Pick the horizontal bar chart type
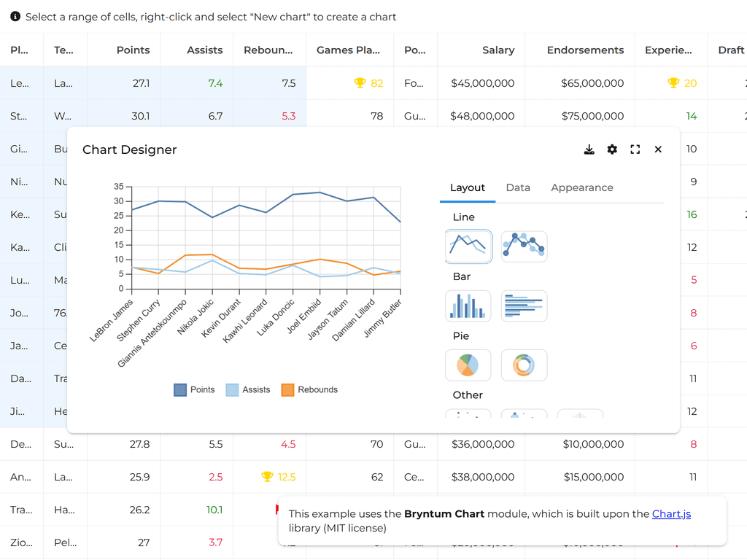Screen dimensions: 747x560 click(x=524, y=306)
